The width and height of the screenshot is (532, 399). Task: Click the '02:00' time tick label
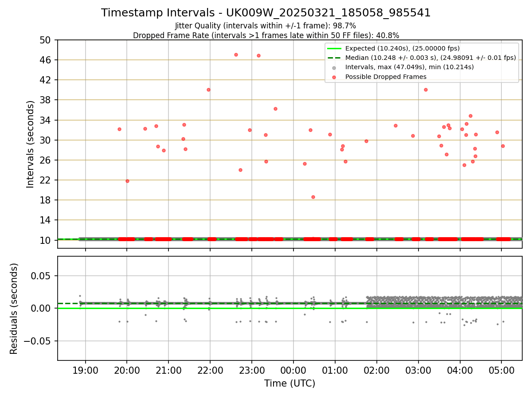tap(376, 371)
